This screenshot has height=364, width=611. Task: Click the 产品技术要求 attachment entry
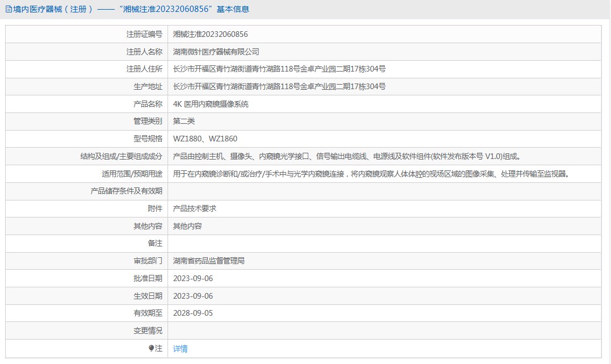[195, 208]
